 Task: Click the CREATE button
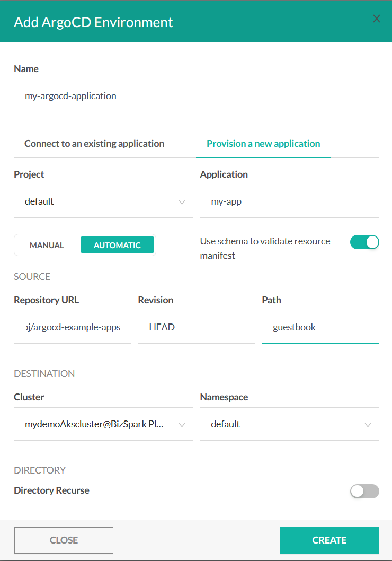click(x=329, y=540)
